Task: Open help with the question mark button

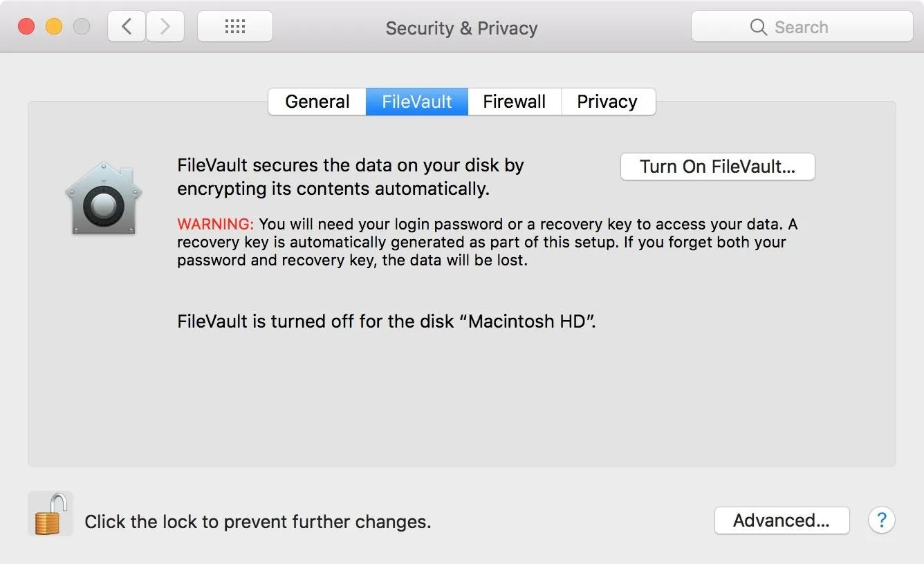Action: 881,520
